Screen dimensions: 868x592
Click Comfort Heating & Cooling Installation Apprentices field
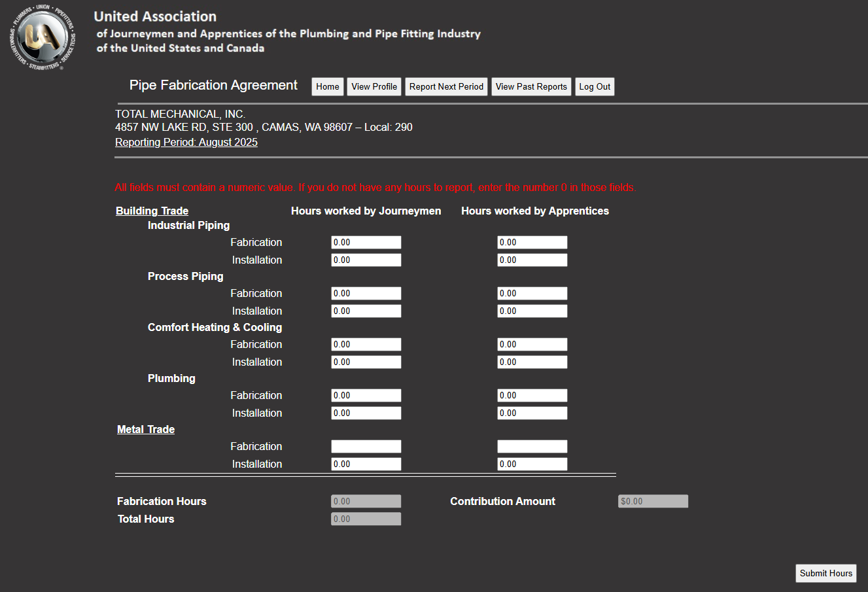(x=532, y=362)
